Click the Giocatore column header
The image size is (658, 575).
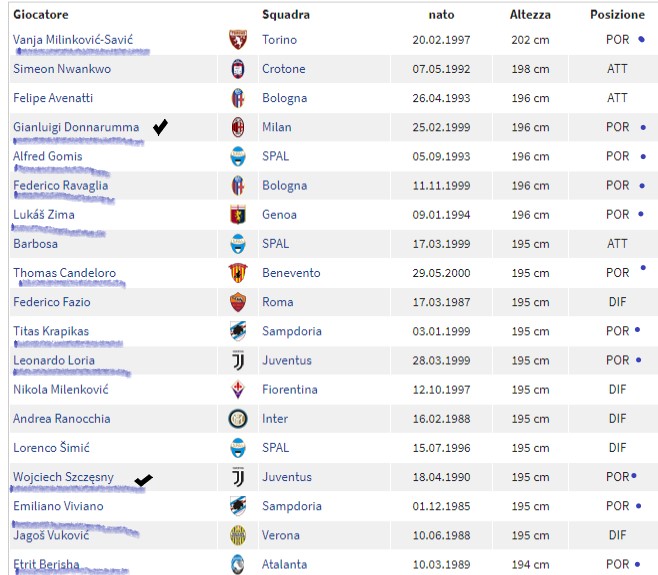coord(41,15)
